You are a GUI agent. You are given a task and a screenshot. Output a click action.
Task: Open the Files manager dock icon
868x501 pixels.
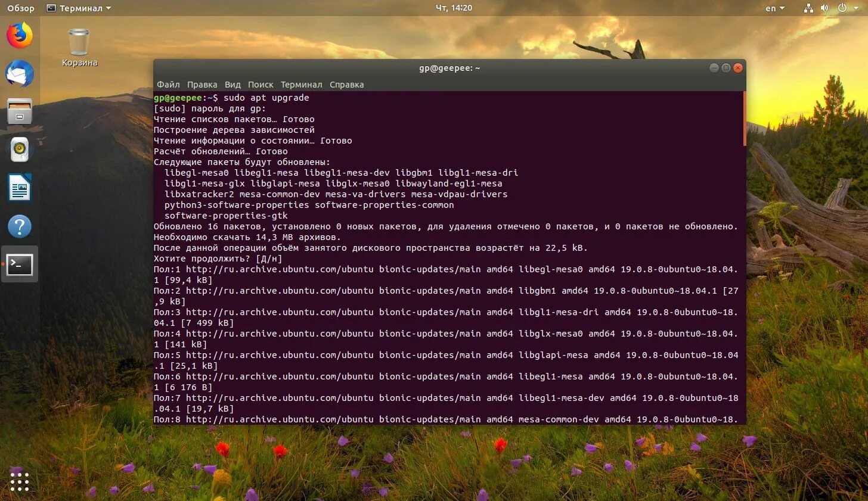20,111
